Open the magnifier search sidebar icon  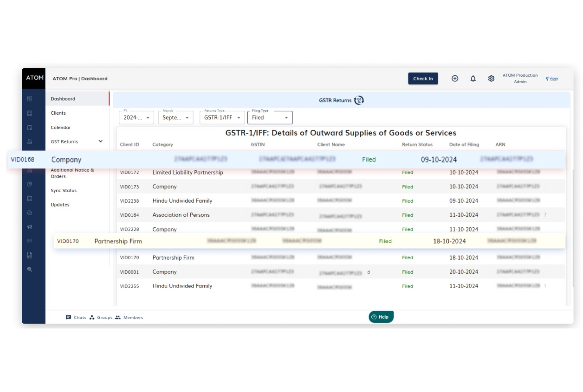click(30, 269)
